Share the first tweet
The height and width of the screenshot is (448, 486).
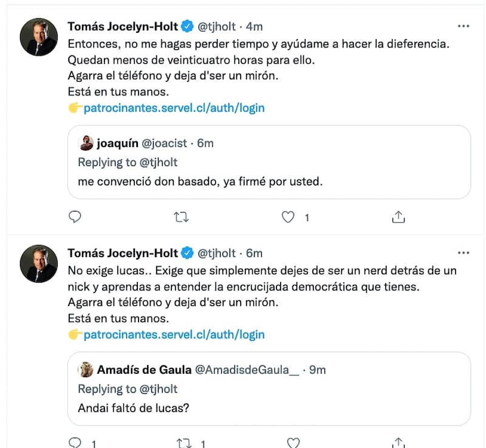click(x=399, y=216)
